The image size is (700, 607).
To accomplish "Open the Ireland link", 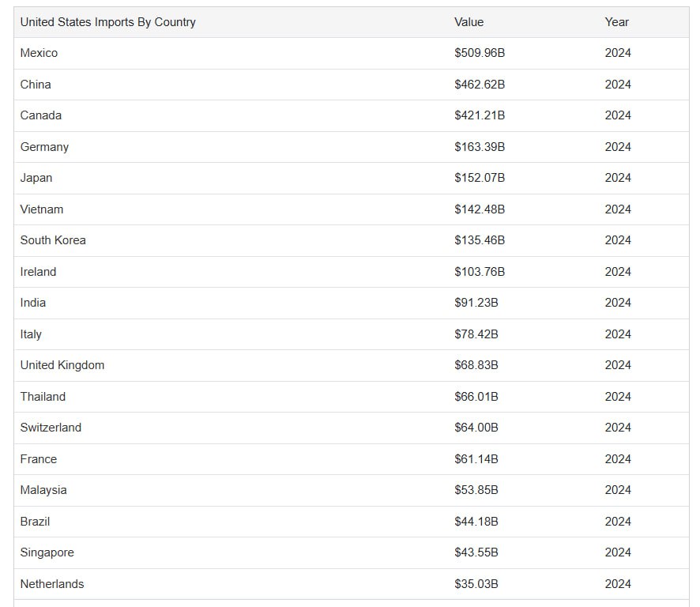I will (x=38, y=272).
